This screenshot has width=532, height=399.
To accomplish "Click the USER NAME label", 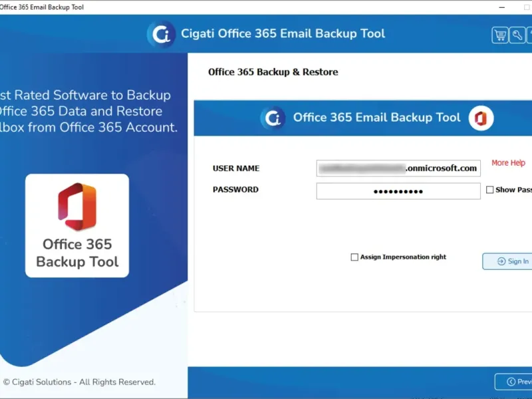I will click(x=236, y=168).
